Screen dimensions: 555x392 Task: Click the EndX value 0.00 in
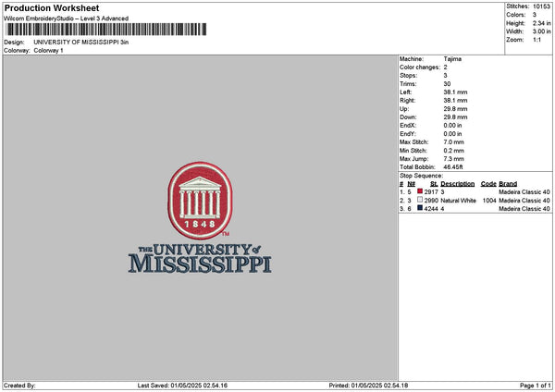pos(452,126)
